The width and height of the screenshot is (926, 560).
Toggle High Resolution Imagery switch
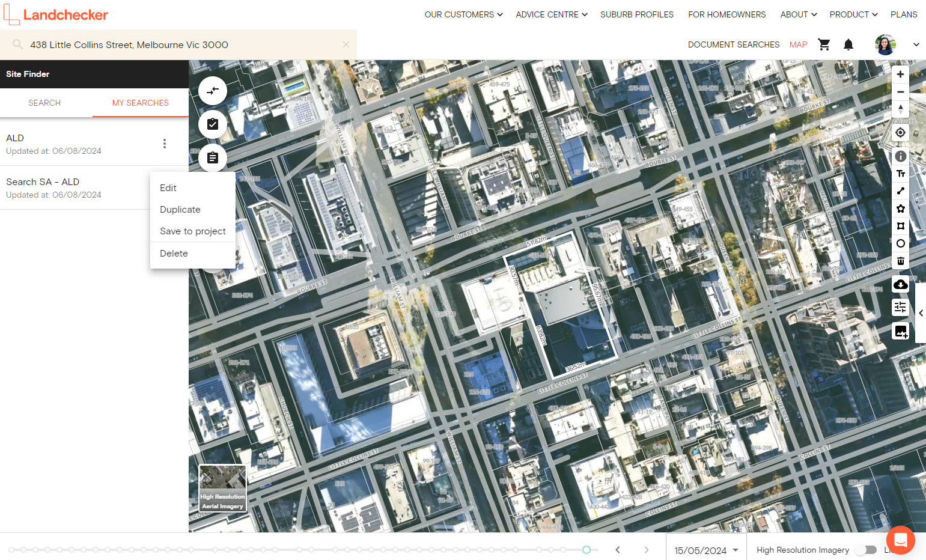coord(866,550)
